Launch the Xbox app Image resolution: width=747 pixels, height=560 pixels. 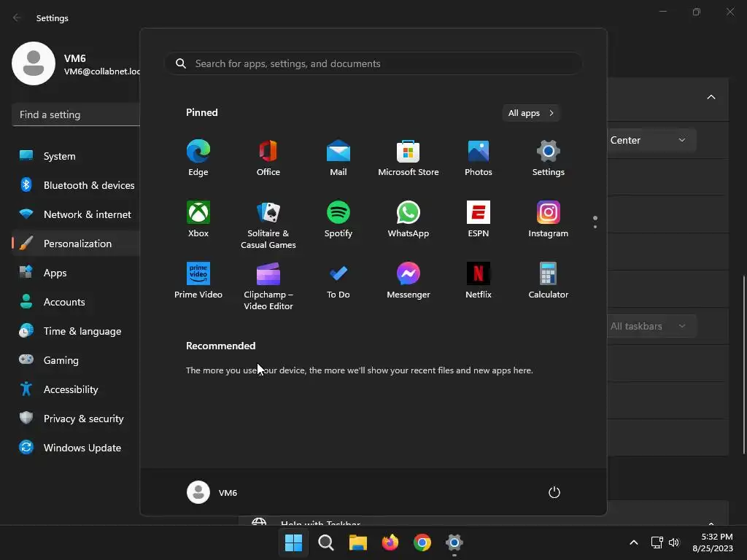click(198, 219)
